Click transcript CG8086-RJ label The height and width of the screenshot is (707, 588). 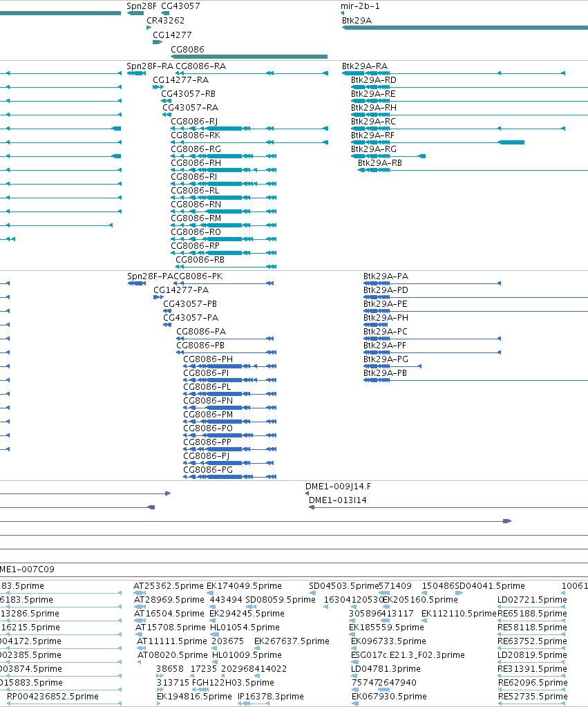(x=194, y=122)
